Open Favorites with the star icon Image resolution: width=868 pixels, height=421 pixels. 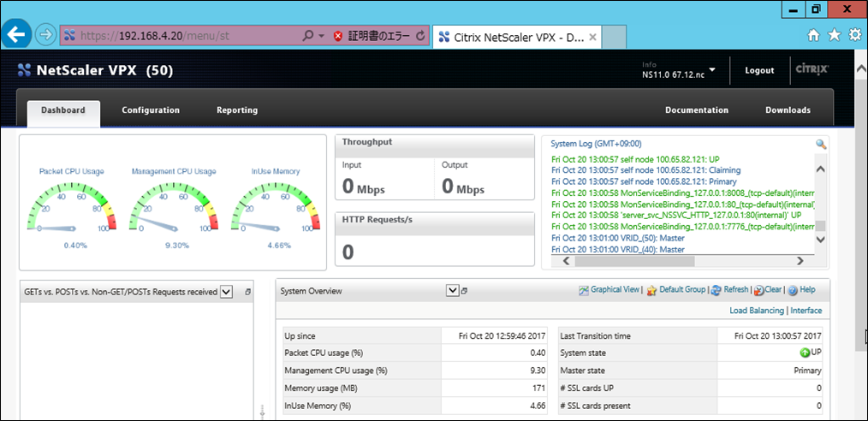coord(835,36)
